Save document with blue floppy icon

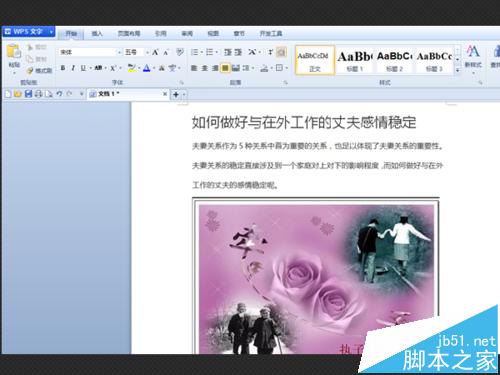tap(28, 94)
